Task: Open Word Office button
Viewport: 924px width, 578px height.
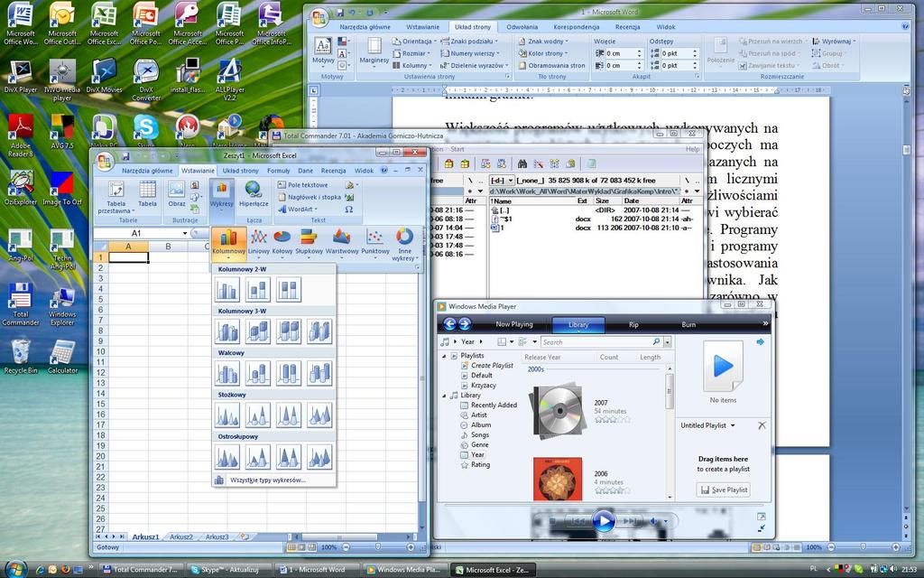Action: click(x=319, y=18)
